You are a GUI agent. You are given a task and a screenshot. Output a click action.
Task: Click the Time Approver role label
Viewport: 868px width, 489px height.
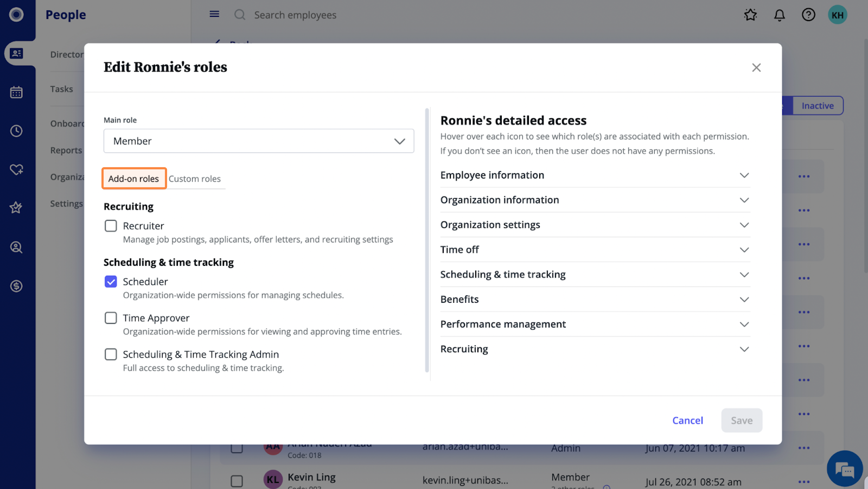click(x=156, y=318)
